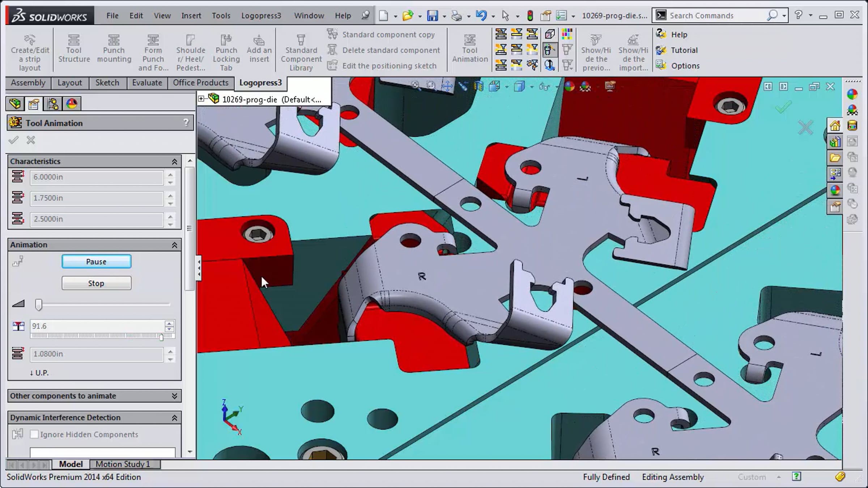Open the Punch Locking Tab tool
Viewport: 868px width, 488px height.
[226, 52]
